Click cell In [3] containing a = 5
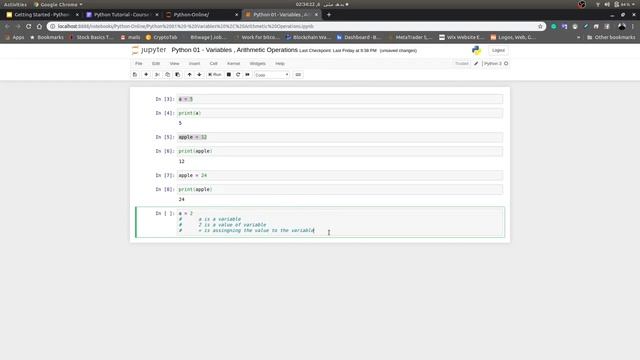Viewport: 640px width, 360px height. click(x=340, y=99)
